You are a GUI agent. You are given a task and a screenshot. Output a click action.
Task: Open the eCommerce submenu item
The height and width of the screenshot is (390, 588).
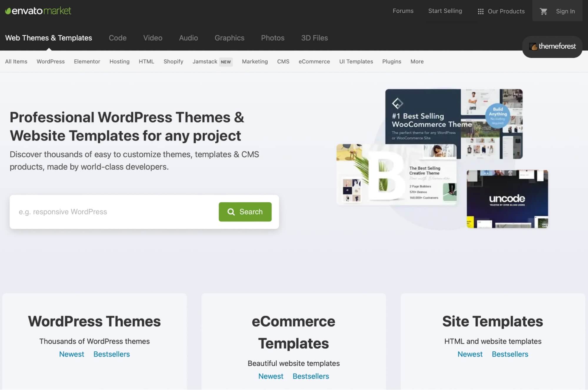(314, 61)
